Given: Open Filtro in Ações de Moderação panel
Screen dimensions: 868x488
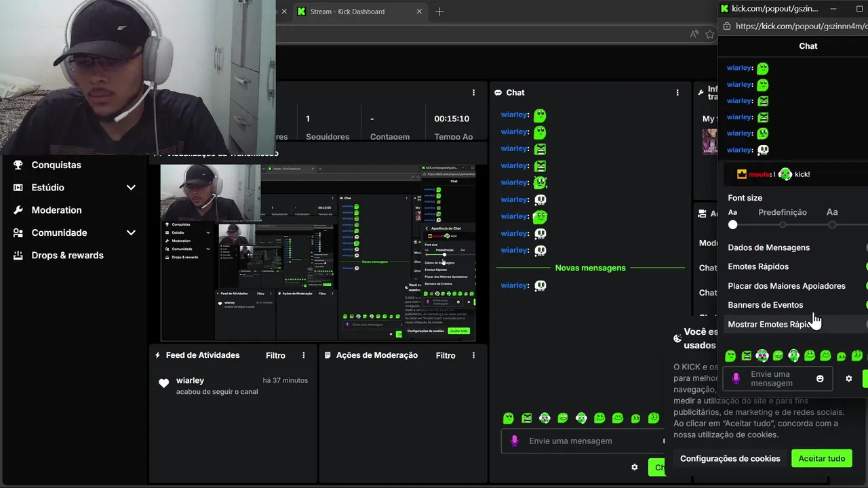Looking at the screenshot, I should tap(446, 355).
